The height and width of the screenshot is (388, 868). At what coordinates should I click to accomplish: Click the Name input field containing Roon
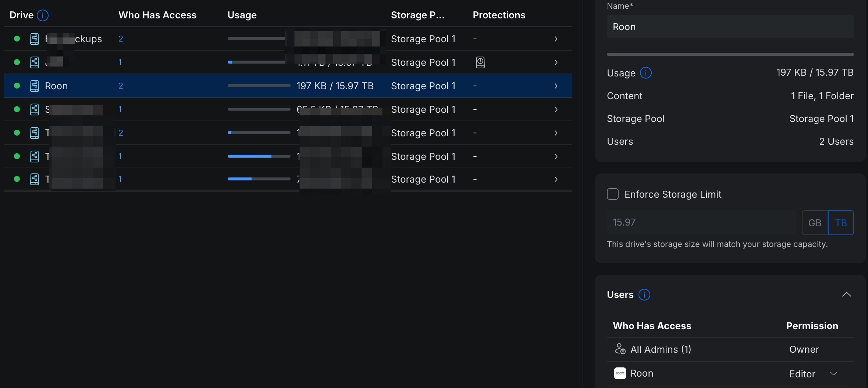click(x=730, y=27)
